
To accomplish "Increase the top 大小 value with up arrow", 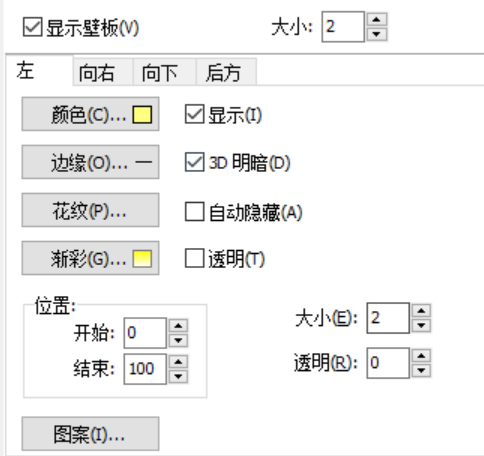I will point(377,19).
